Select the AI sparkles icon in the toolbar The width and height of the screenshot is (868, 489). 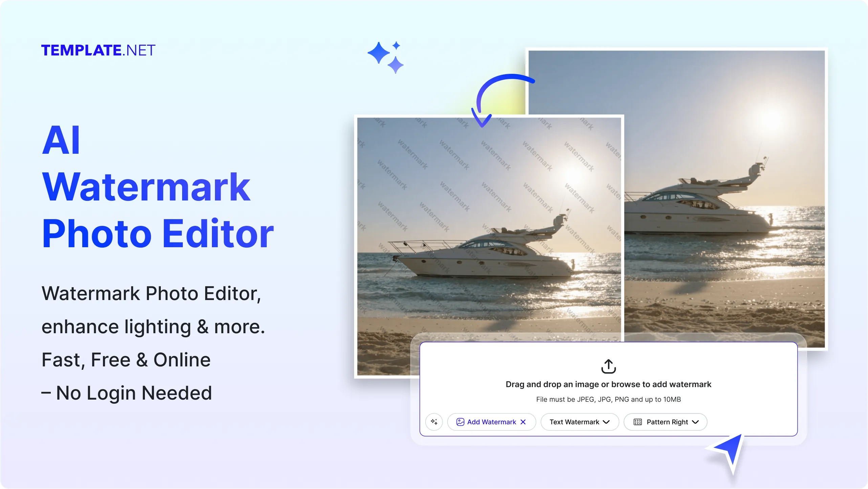[x=434, y=422]
